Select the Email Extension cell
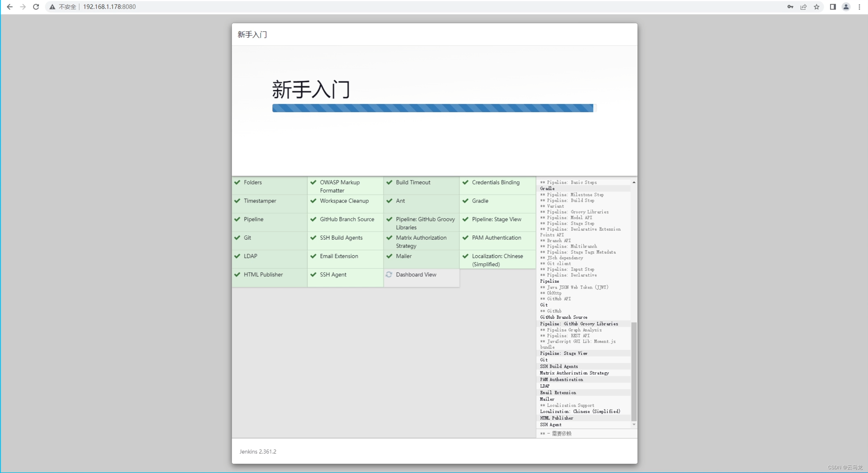The image size is (868, 473). pyautogui.click(x=345, y=259)
